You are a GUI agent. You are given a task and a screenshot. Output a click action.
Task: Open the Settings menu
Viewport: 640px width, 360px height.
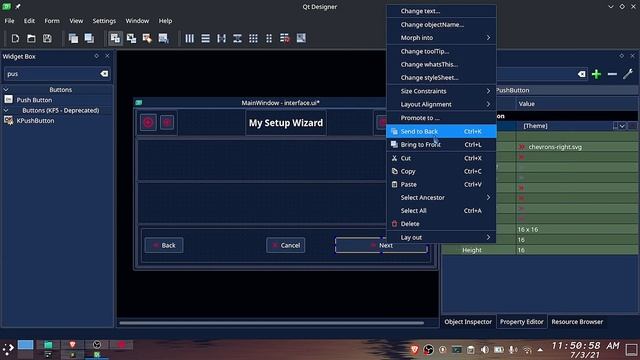tap(104, 21)
